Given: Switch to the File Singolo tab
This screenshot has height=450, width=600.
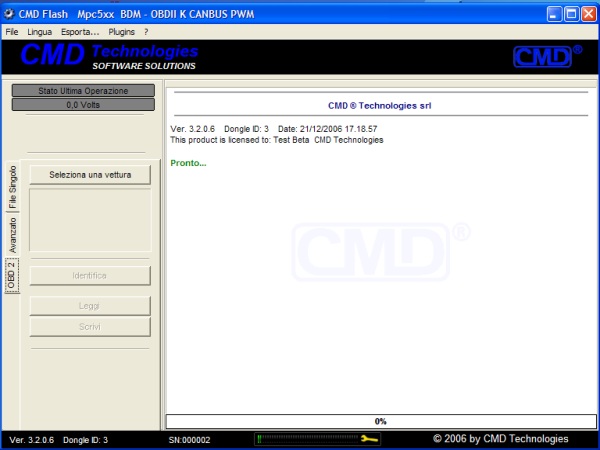Looking at the screenshot, I should tap(13, 187).
